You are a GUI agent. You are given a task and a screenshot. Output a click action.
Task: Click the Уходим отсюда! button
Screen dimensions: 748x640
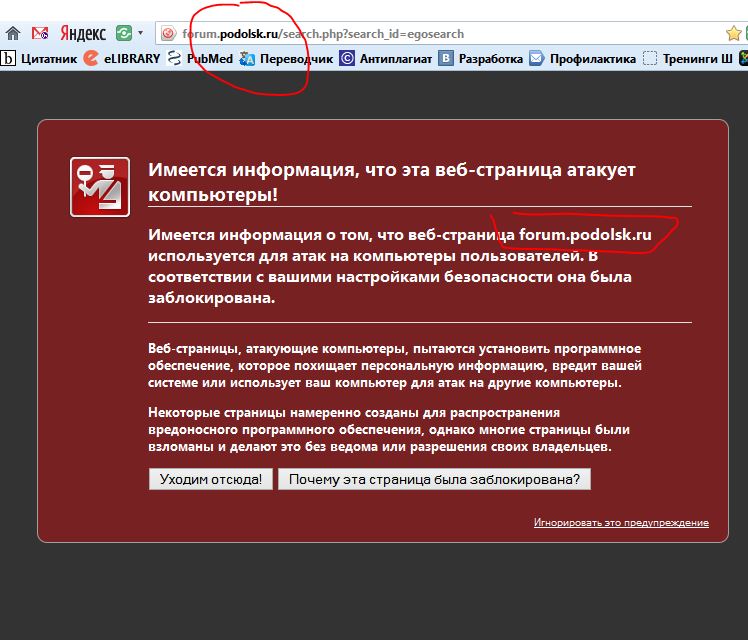point(211,479)
